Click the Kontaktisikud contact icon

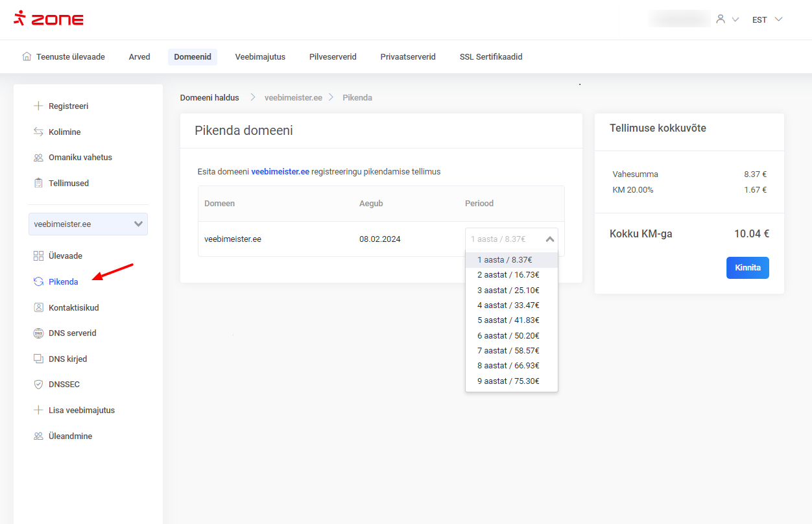coord(38,307)
